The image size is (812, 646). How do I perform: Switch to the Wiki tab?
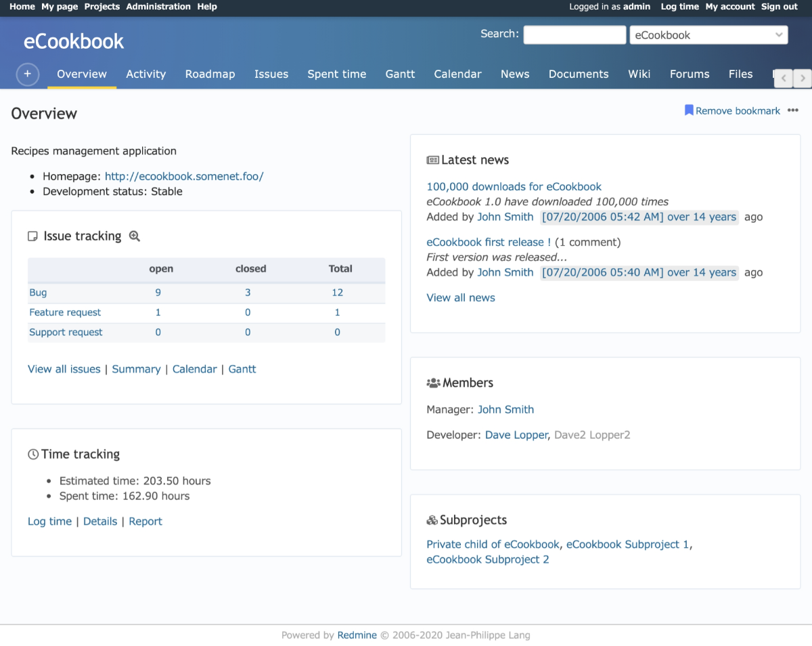639,74
